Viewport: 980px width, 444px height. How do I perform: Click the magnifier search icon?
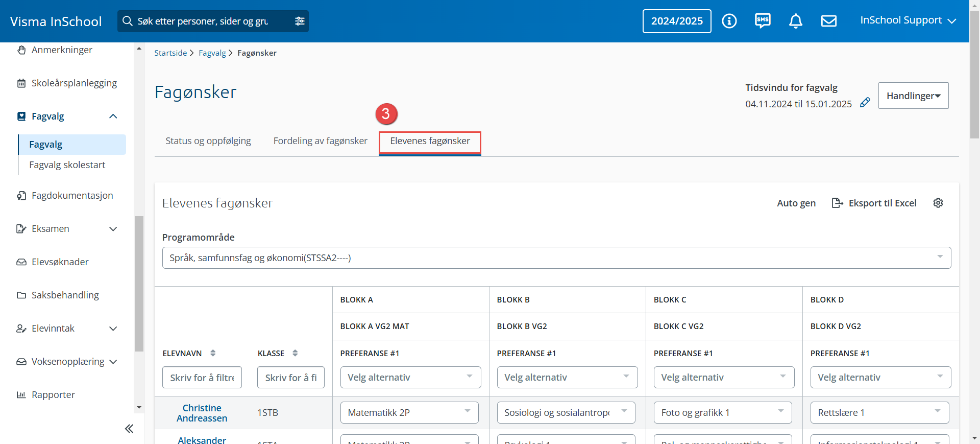coord(127,21)
